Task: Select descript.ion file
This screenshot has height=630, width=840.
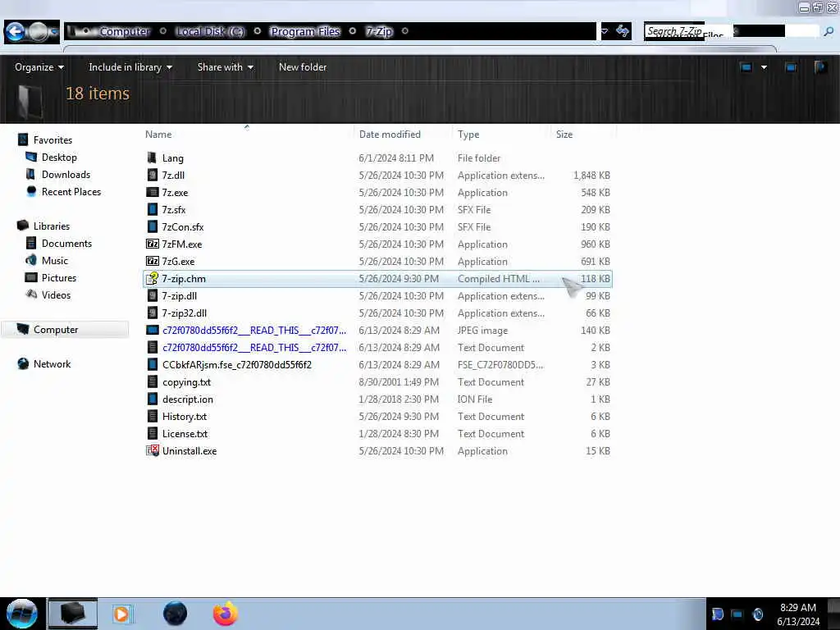Action: 377,399
